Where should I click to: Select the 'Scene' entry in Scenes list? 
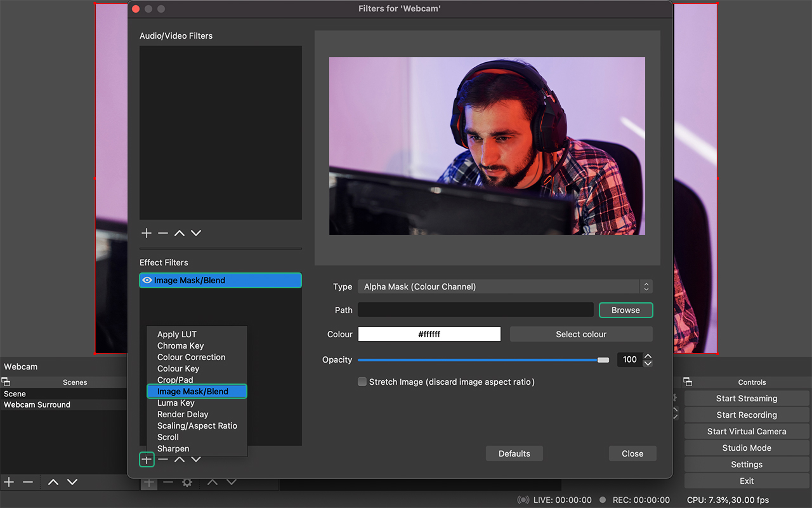(63, 394)
